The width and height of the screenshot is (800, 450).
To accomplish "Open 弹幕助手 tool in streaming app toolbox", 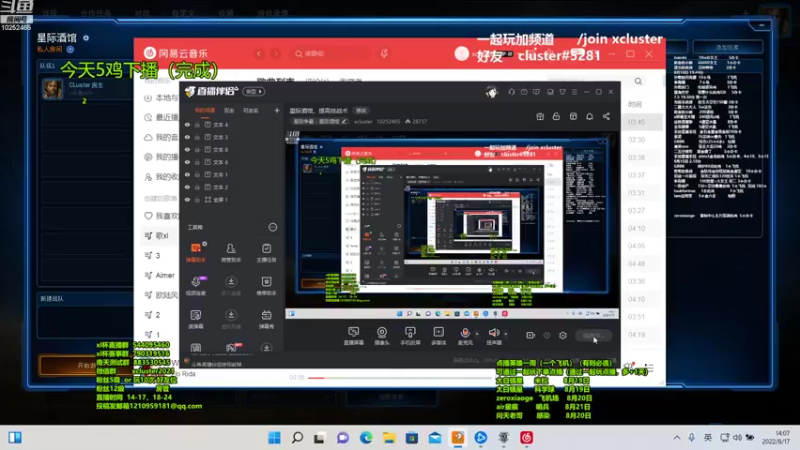I will pyautogui.click(x=196, y=252).
